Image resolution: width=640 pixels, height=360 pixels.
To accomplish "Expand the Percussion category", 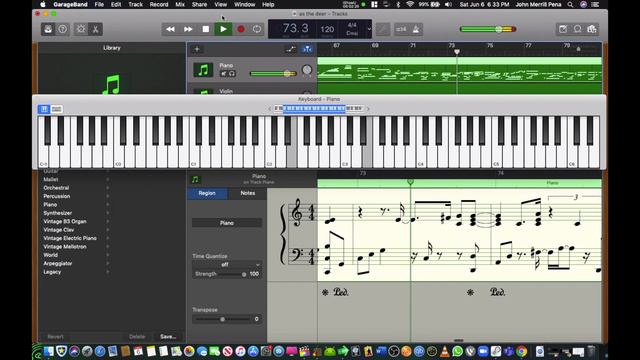I will click(x=108, y=196).
